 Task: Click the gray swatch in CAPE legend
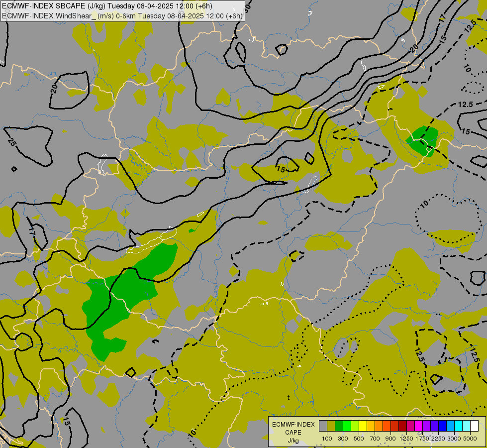pyautogui.click(x=323, y=426)
